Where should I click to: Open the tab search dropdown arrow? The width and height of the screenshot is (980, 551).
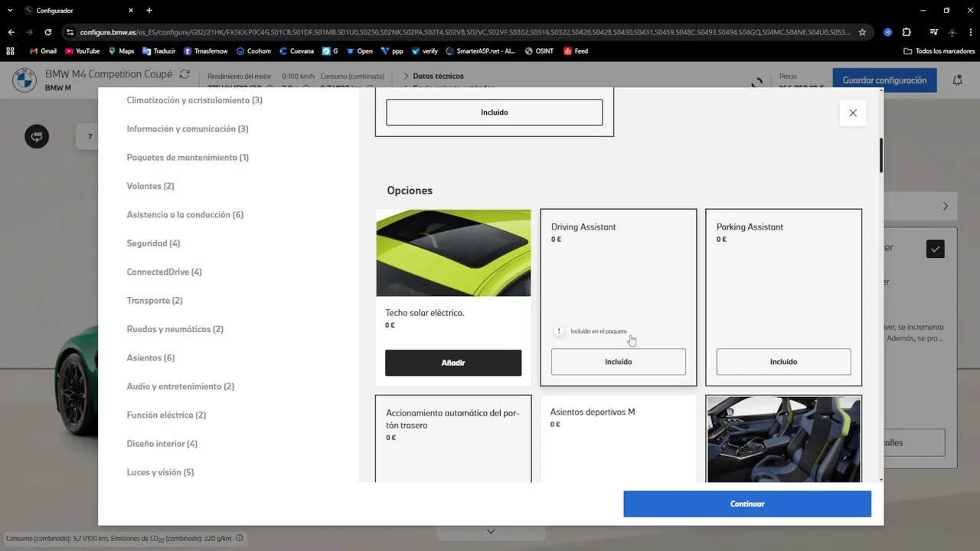click(10, 11)
